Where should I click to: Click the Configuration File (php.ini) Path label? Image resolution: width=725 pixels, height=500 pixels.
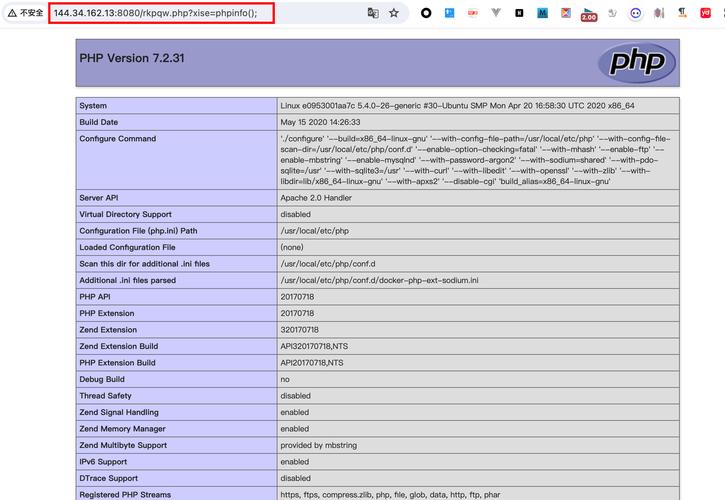pyautogui.click(x=138, y=231)
